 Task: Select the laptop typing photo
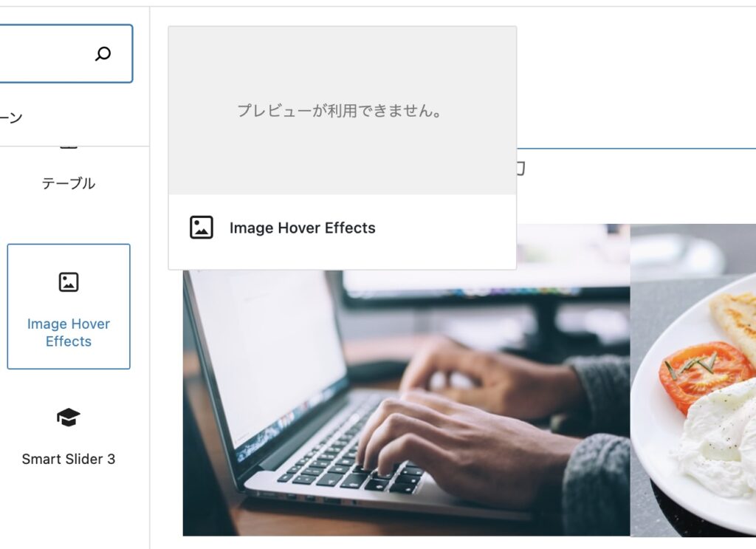pos(407,403)
